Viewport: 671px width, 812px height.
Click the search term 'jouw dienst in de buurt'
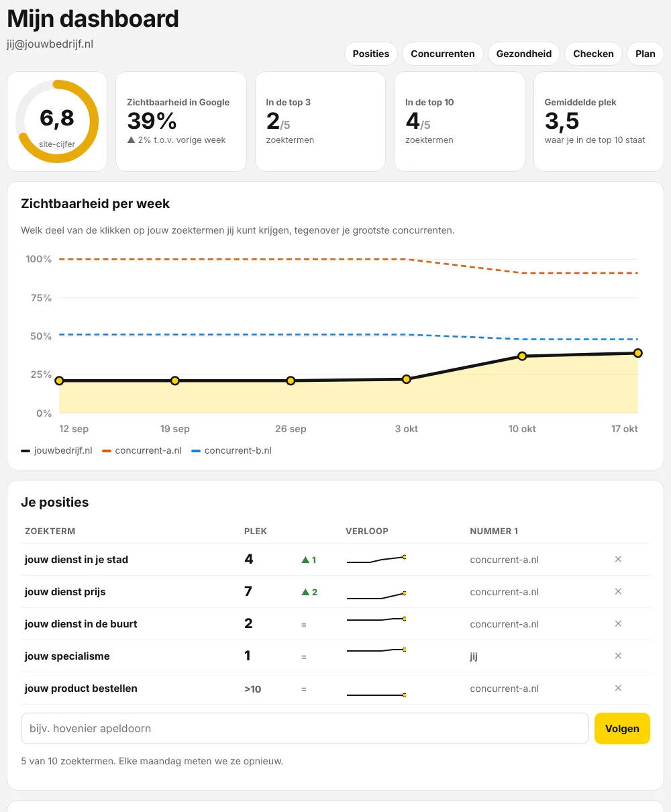pos(81,624)
